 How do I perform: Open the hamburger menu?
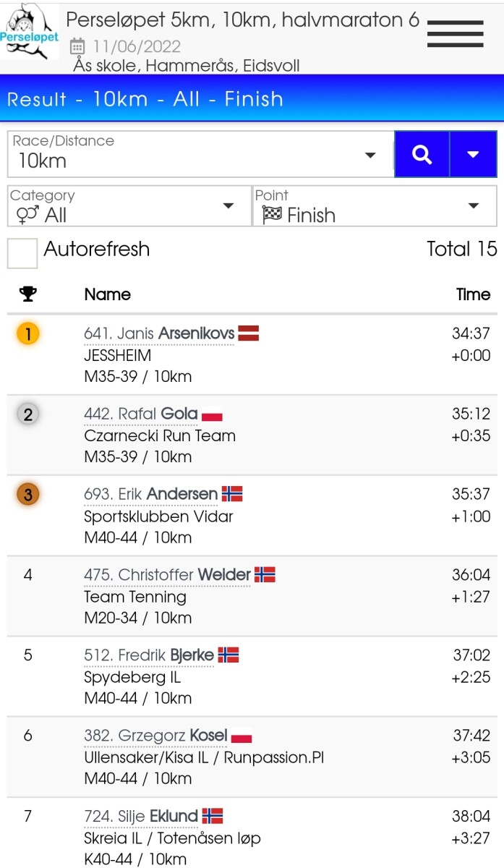pyautogui.click(x=455, y=33)
